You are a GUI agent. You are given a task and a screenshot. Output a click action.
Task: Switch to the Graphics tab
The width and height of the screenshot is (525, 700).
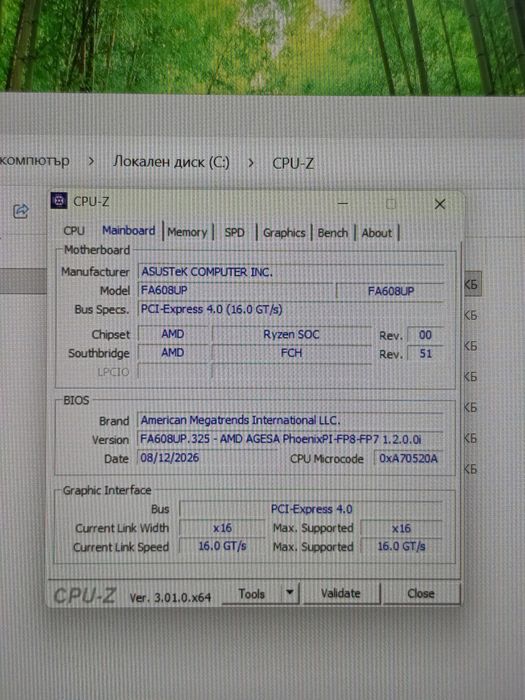284,233
